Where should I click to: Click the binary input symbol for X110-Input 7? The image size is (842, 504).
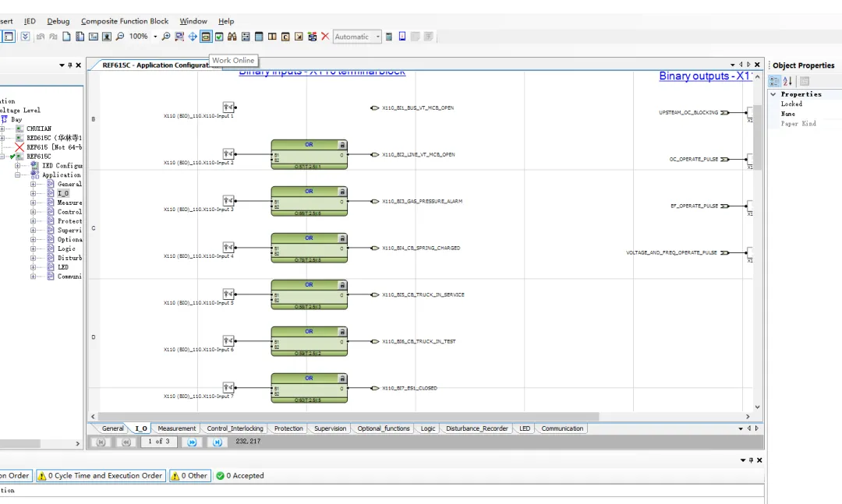click(228, 387)
